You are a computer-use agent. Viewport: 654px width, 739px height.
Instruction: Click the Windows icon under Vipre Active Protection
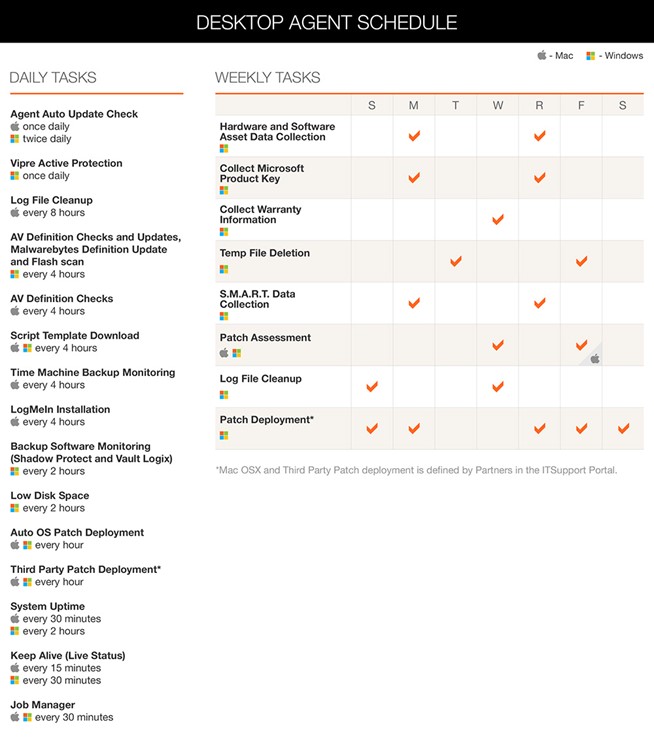(15, 176)
